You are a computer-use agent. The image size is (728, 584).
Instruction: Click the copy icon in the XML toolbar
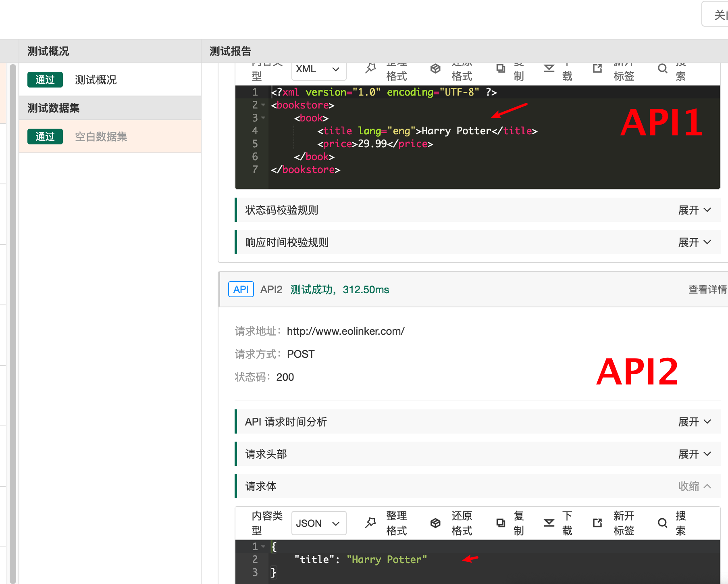pos(501,69)
